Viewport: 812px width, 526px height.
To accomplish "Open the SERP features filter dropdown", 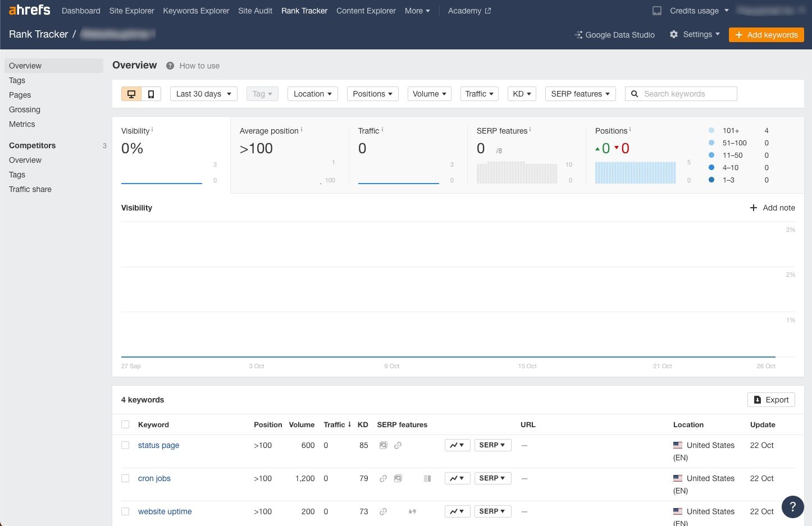I will 581,94.
